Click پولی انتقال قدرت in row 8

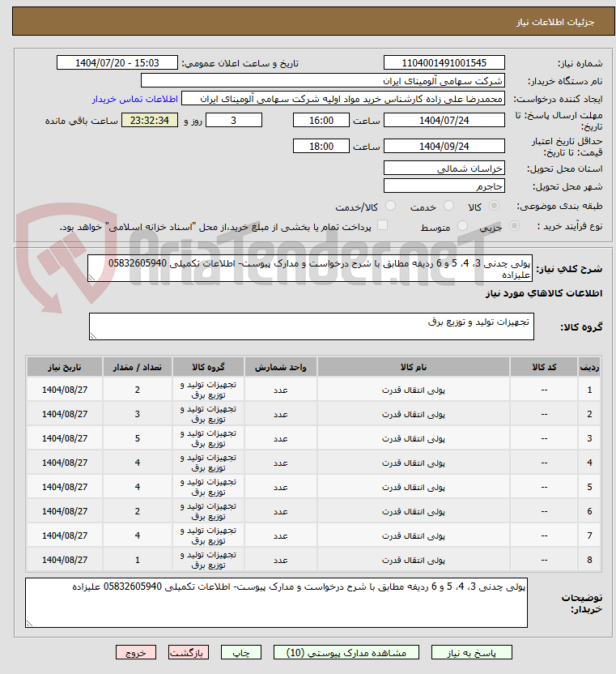tap(414, 560)
